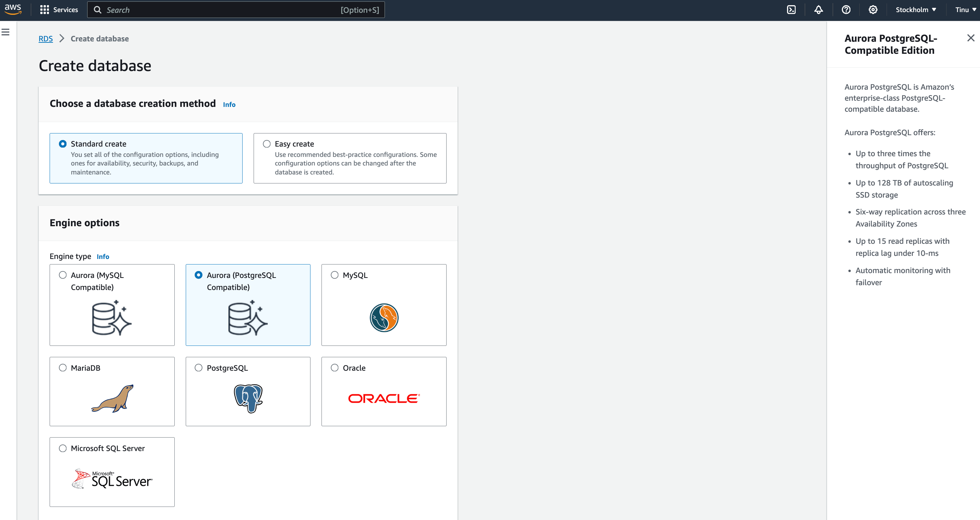
Task: Click the MySQL dolphin logo
Action: 384,318
